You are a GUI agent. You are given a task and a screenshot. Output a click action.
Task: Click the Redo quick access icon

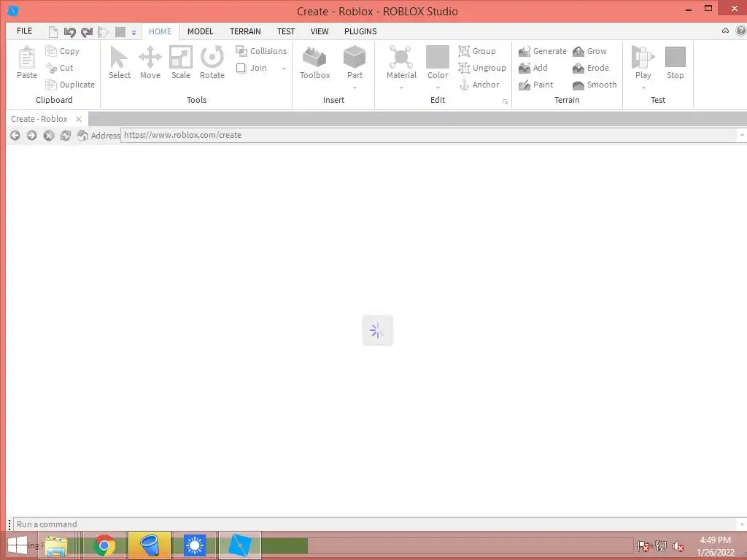click(86, 32)
